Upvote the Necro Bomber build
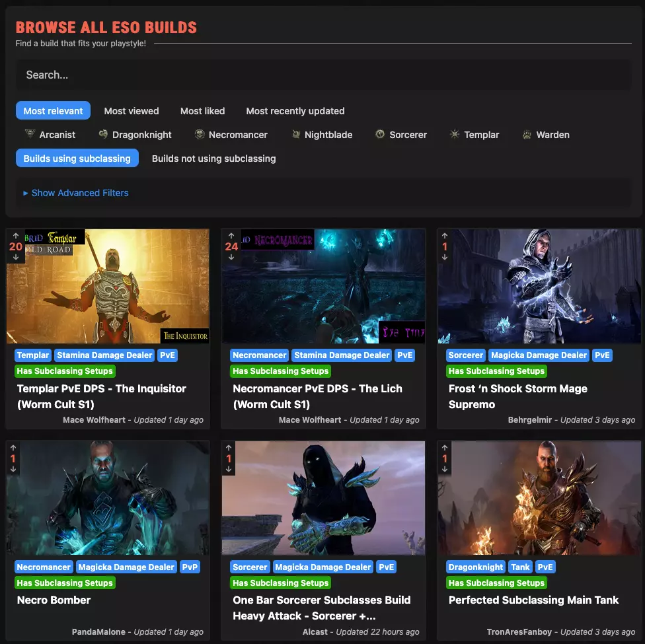The width and height of the screenshot is (645, 644). tap(13, 448)
